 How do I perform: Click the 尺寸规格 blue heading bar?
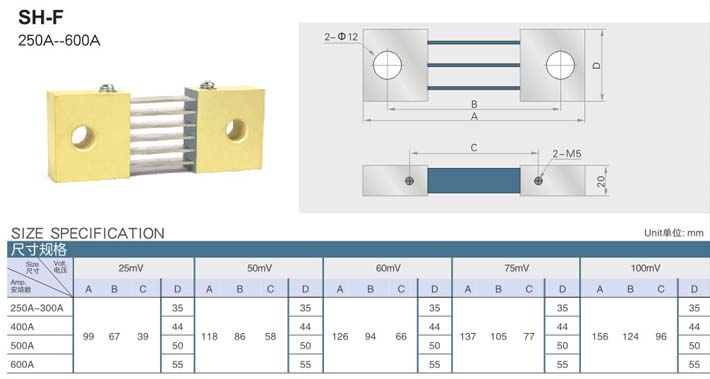(x=359, y=249)
